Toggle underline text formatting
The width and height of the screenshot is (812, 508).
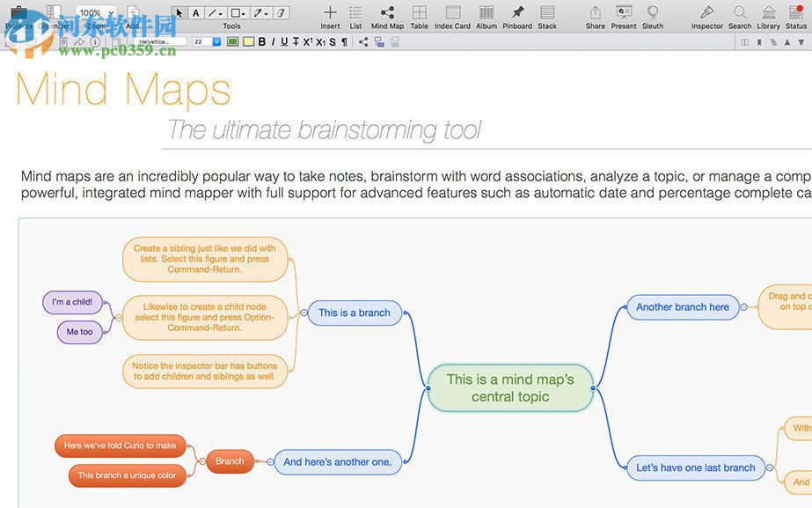click(x=283, y=41)
